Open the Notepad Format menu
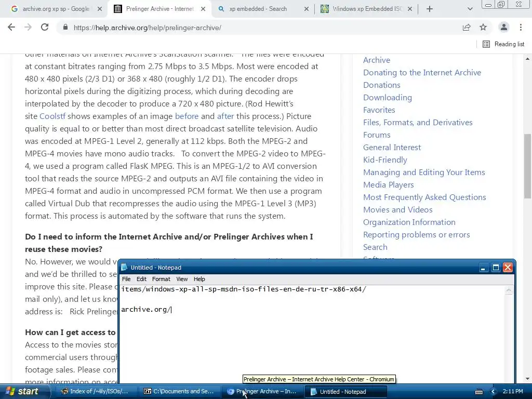Image resolution: width=532 pixels, height=399 pixels. [161, 279]
